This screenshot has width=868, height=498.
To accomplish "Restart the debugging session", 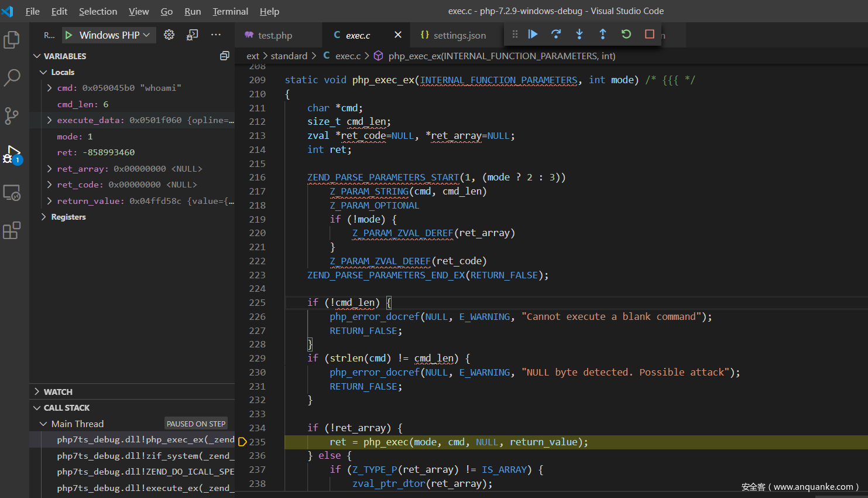I will coord(626,35).
